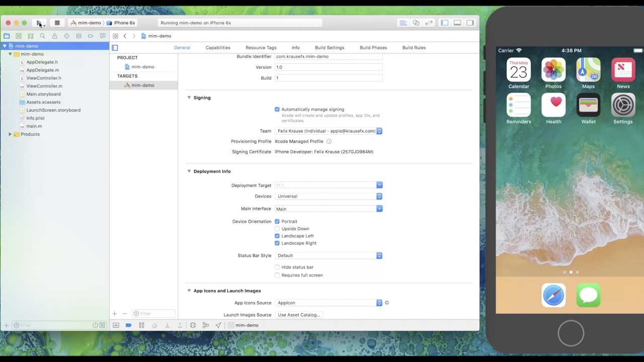Toggle the navigator panel visibility
This screenshot has height=362, width=644.
click(x=444, y=23)
